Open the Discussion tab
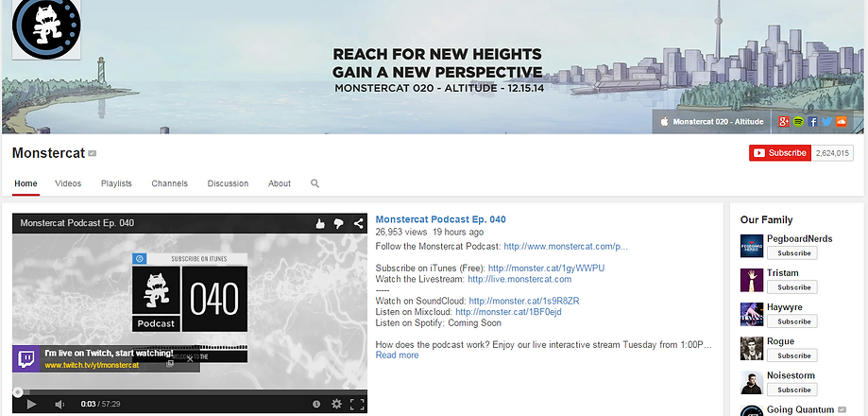The width and height of the screenshot is (868, 416). pyautogui.click(x=228, y=183)
